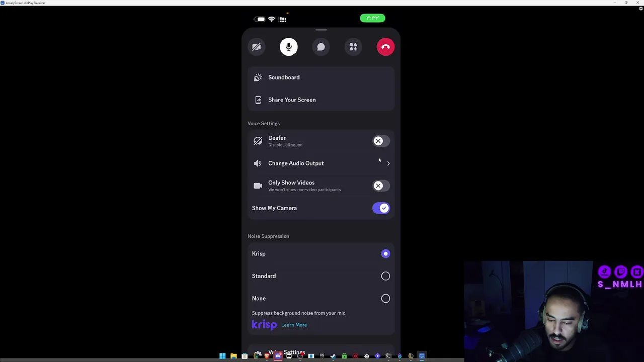Select the Krisp noise suppression radio
Screen dimensions: 644x362
(385, 254)
